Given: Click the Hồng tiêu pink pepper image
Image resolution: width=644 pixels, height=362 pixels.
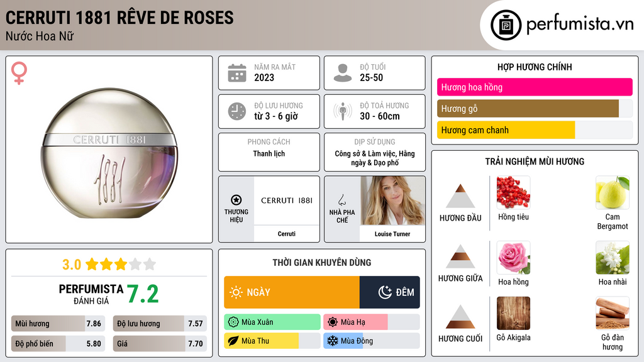Looking at the screenshot, I should point(513,192).
